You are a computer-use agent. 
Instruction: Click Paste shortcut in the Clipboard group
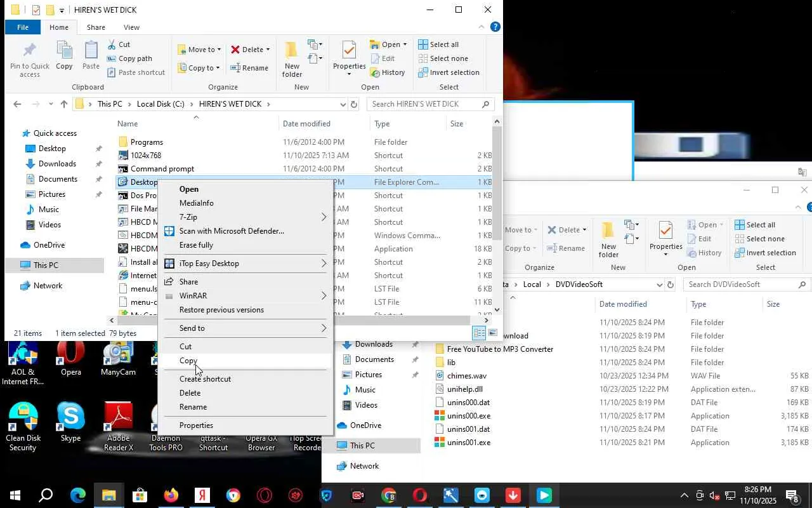[136, 72]
